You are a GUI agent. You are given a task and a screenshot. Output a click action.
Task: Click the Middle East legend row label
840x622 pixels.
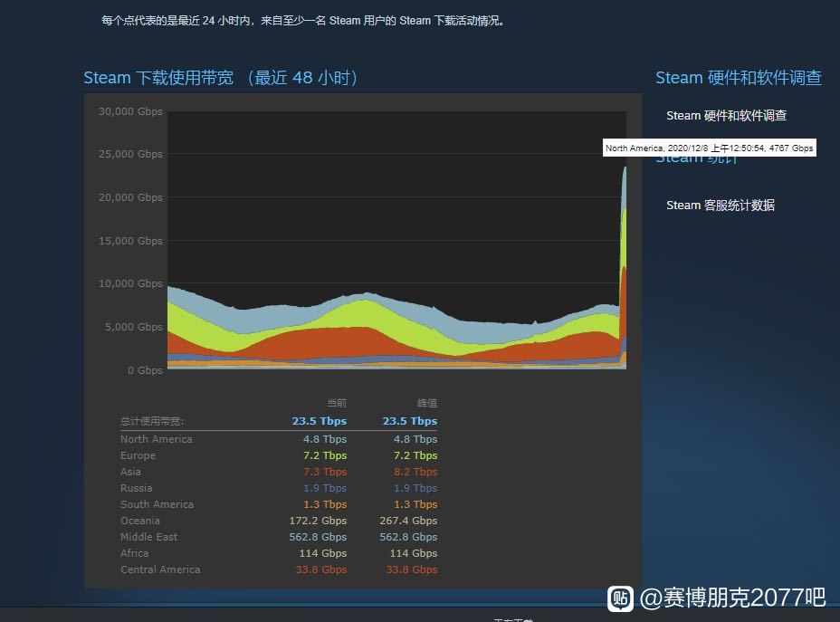pyautogui.click(x=148, y=537)
